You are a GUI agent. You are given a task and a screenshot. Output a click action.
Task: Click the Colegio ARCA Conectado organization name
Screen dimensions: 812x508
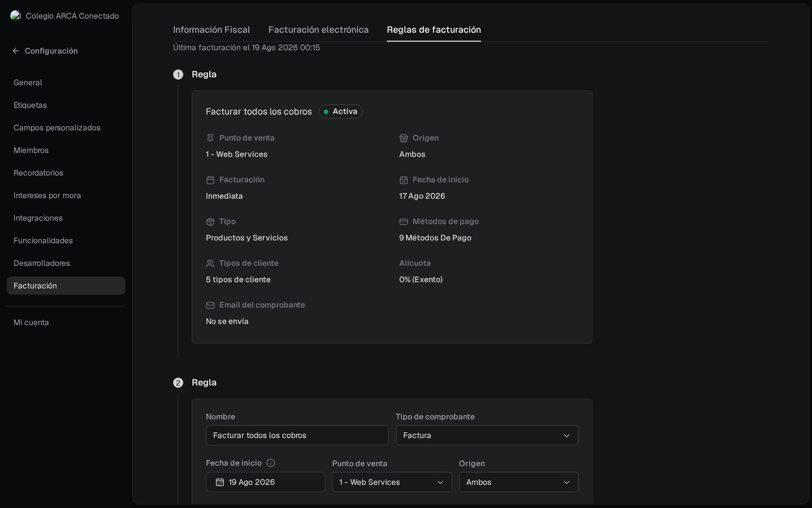point(72,16)
